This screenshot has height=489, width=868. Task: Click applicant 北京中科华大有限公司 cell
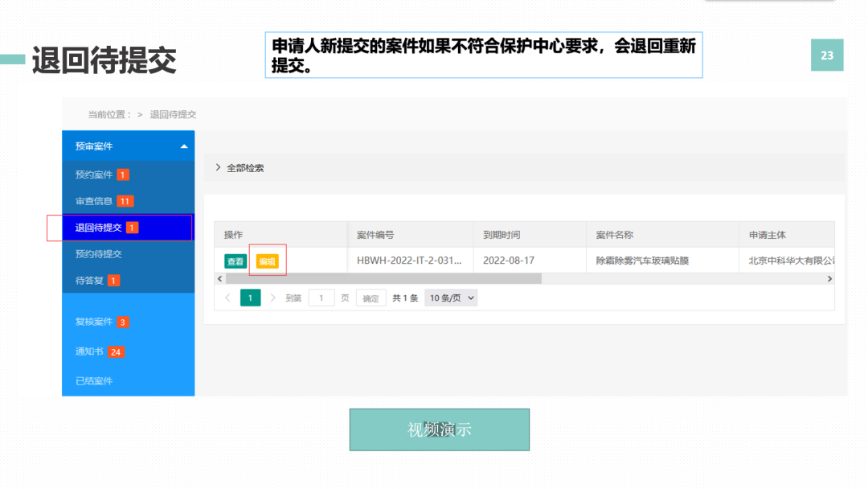click(792, 261)
